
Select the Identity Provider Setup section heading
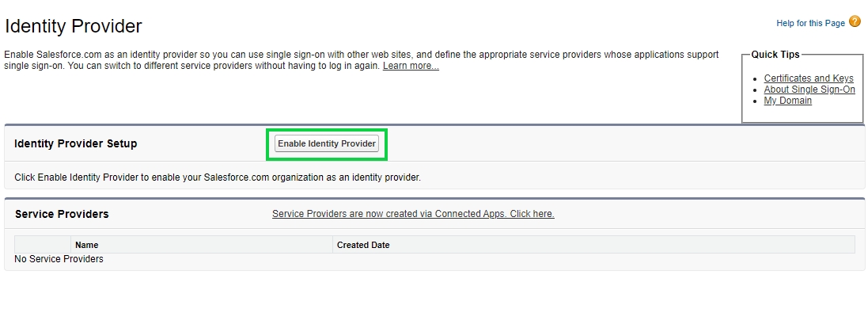(76, 143)
